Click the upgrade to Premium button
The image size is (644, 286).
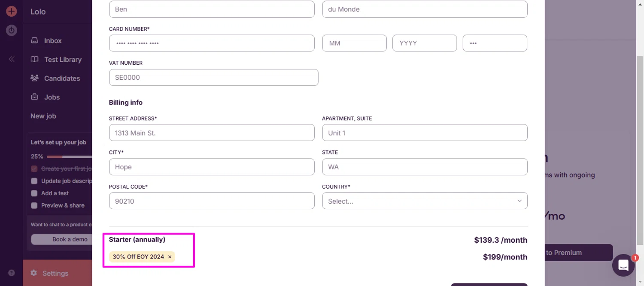578,253
